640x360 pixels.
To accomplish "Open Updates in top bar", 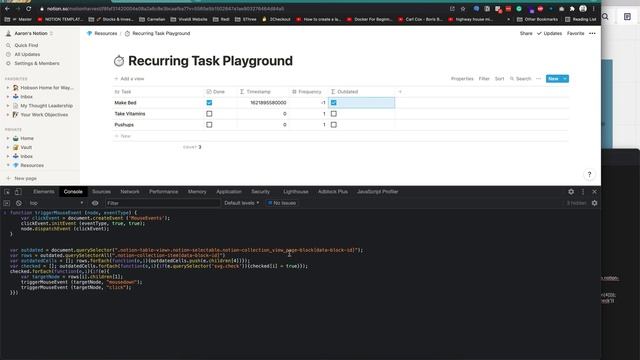I will (x=549, y=33).
